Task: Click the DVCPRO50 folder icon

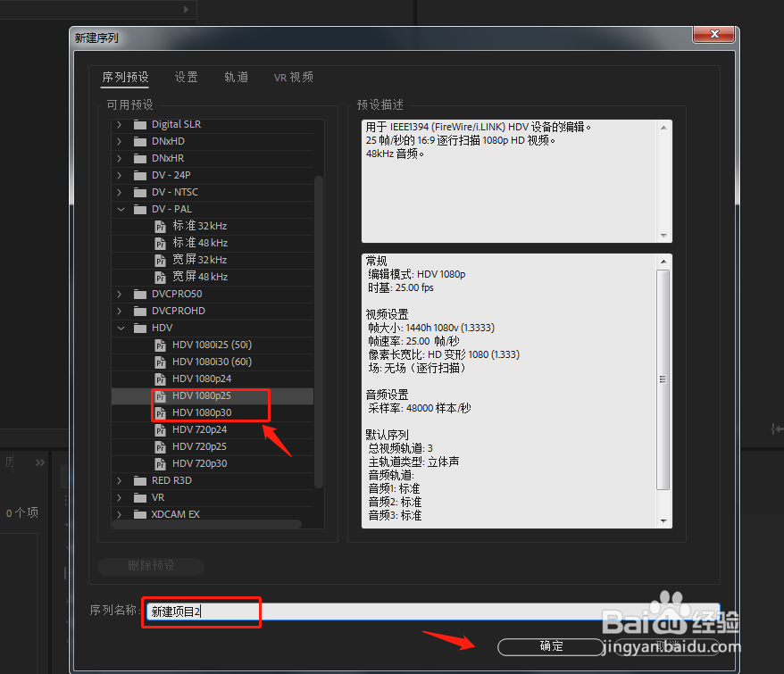Action: pyautogui.click(x=139, y=294)
